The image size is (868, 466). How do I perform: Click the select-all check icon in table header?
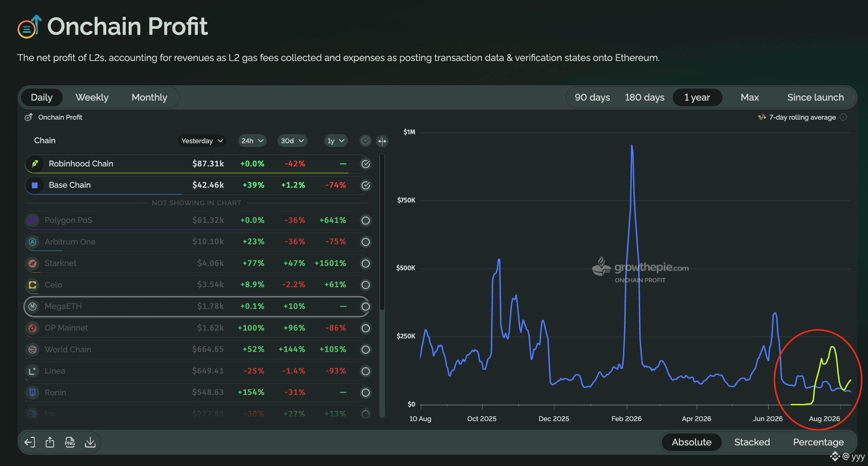pos(365,141)
